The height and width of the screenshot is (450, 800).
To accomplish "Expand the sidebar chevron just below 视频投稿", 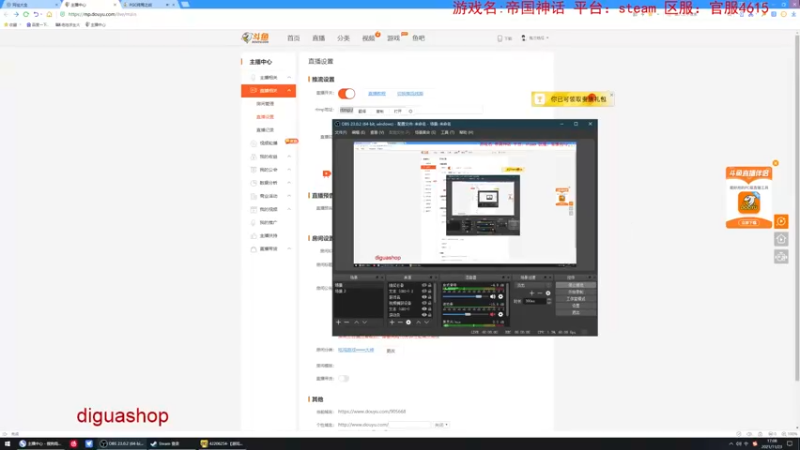I will click(289, 157).
